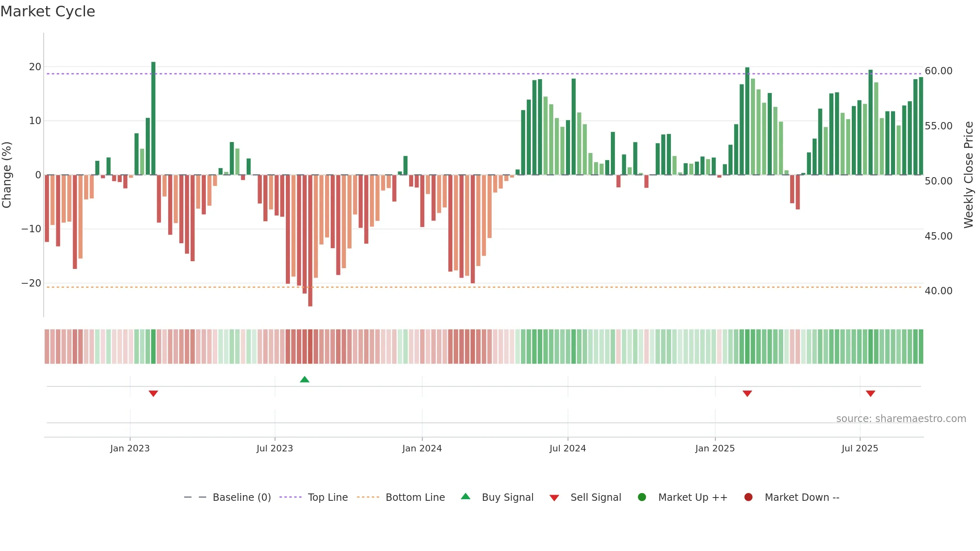Click the Jan 2024 axis label

[x=422, y=449]
